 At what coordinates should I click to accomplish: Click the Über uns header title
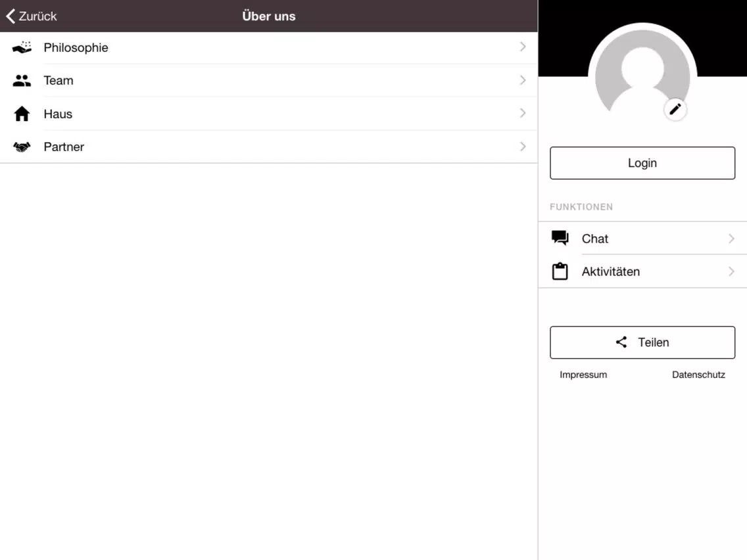269,16
